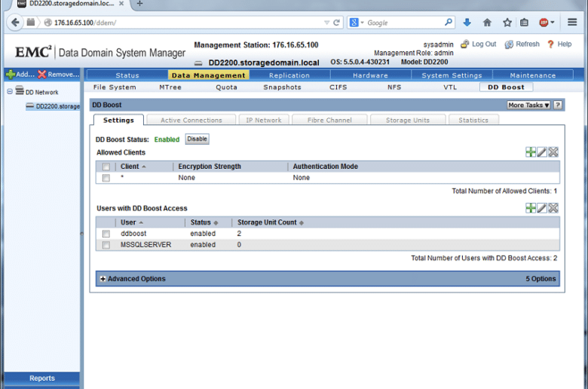This screenshot has height=389, width=588.
Task: Click the Remove system red X icon
Action: [41, 75]
